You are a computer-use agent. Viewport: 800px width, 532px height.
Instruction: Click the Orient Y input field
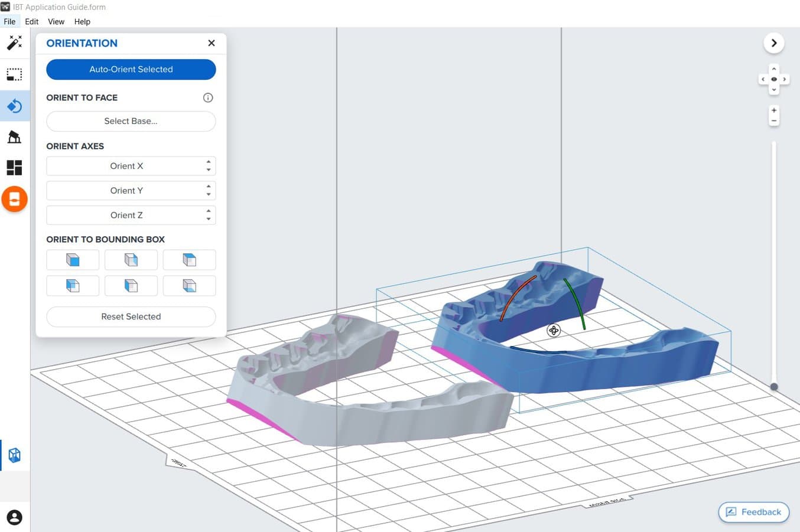click(x=126, y=191)
